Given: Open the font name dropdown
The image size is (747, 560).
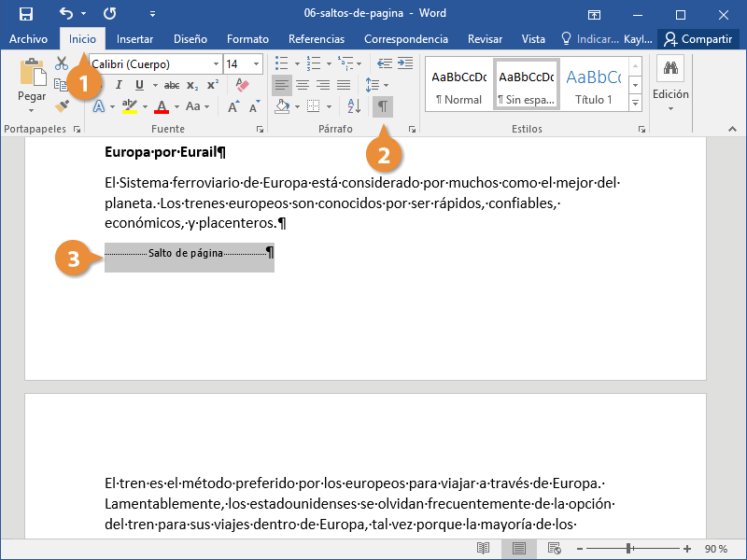Looking at the screenshot, I should [x=216, y=63].
